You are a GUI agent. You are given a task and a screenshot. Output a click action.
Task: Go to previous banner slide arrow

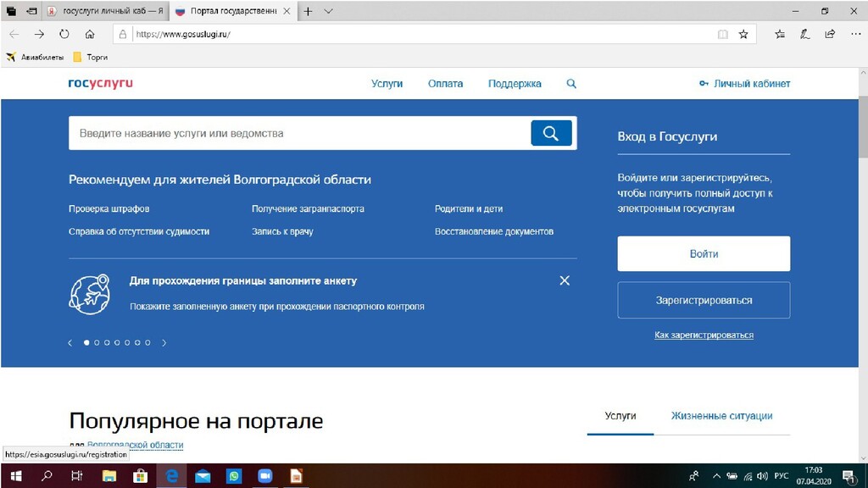pos(70,342)
